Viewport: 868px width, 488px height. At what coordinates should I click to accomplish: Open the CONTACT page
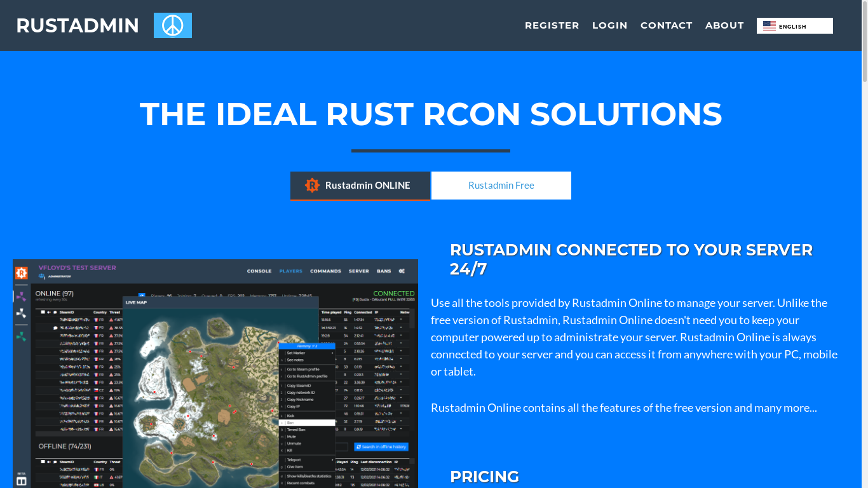[x=667, y=25]
